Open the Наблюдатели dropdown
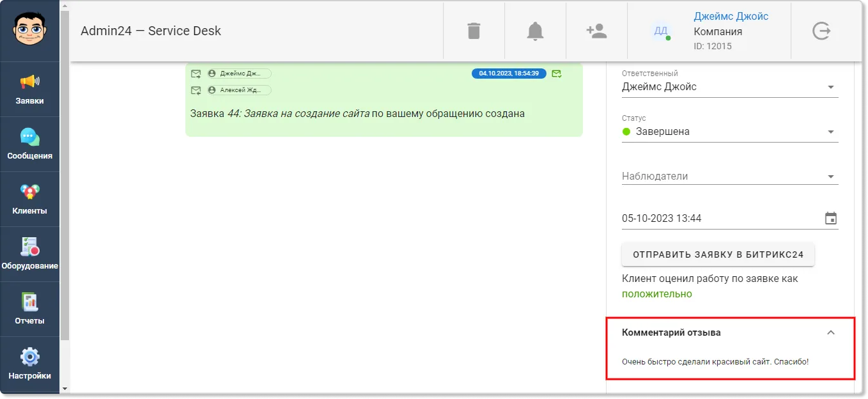 click(x=730, y=176)
